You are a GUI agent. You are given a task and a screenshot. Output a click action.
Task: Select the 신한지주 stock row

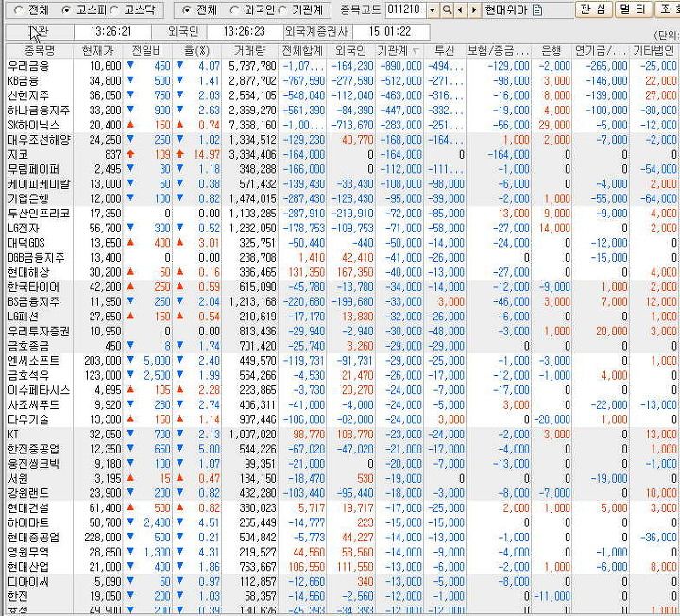coord(342,95)
